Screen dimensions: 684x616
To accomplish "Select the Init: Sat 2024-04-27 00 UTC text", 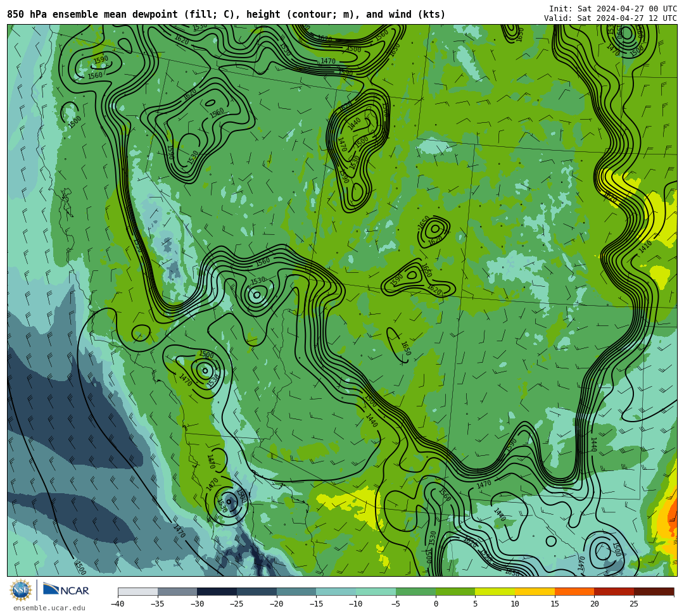I will pyautogui.click(x=613, y=9).
